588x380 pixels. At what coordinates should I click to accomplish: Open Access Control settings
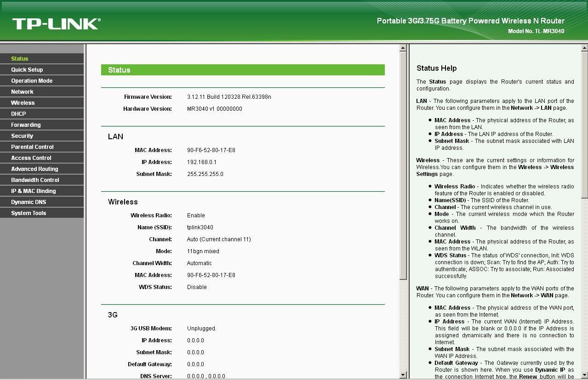pyautogui.click(x=31, y=158)
